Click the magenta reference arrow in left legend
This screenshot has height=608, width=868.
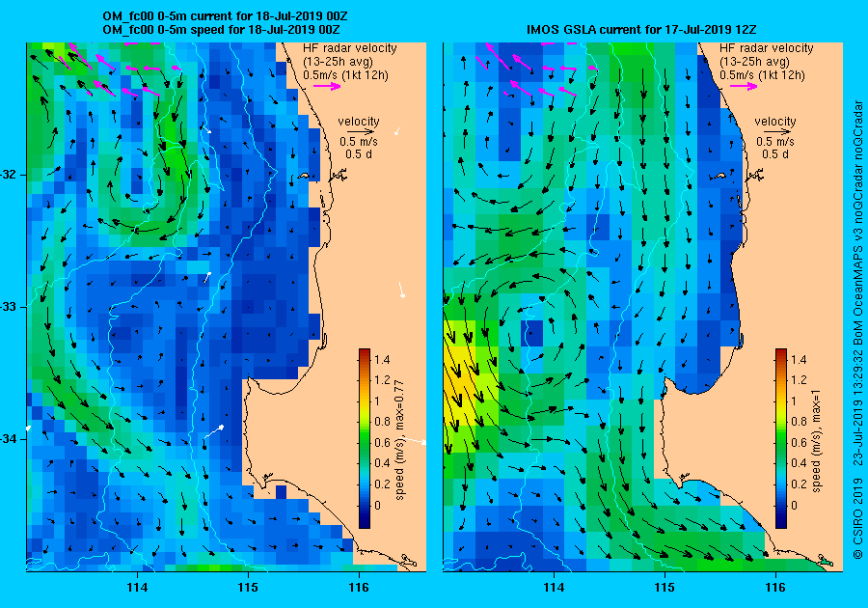click(x=327, y=86)
